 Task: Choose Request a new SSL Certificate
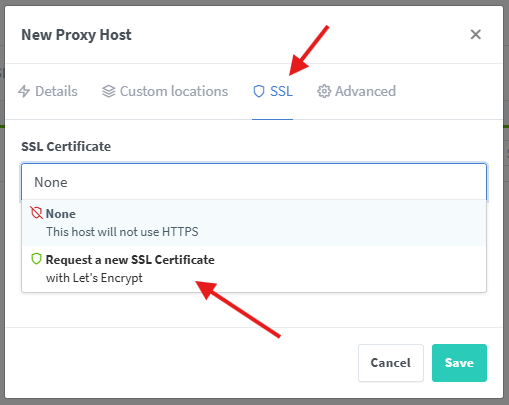254,269
